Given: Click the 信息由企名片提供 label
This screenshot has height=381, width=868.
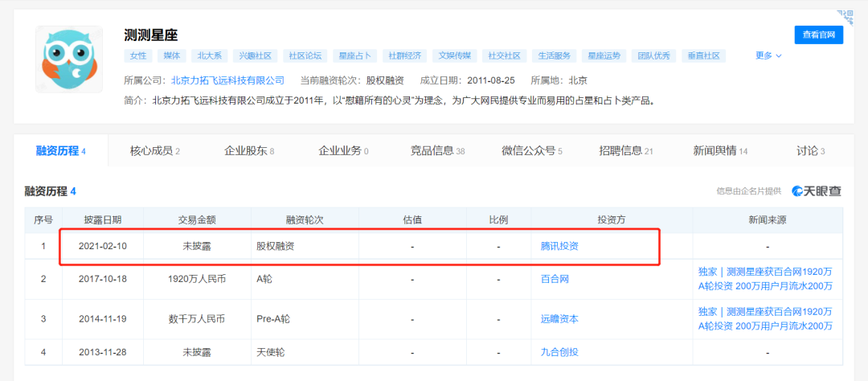Looking at the screenshot, I should click(749, 191).
